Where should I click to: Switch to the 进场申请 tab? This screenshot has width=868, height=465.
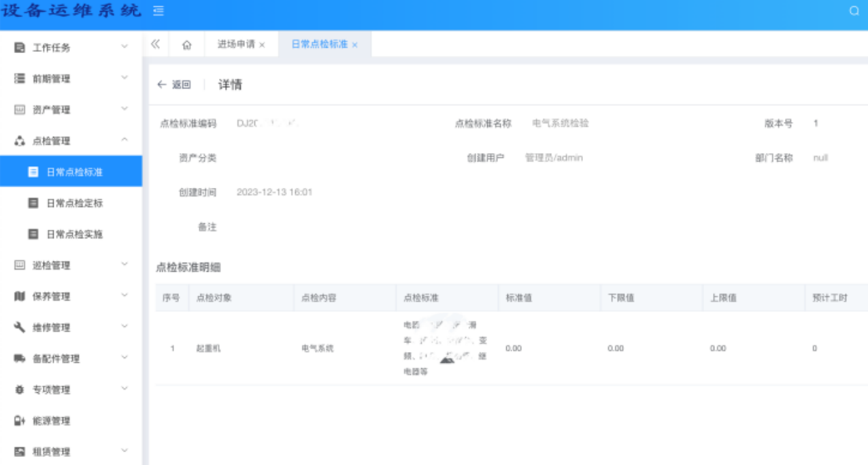(235, 44)
